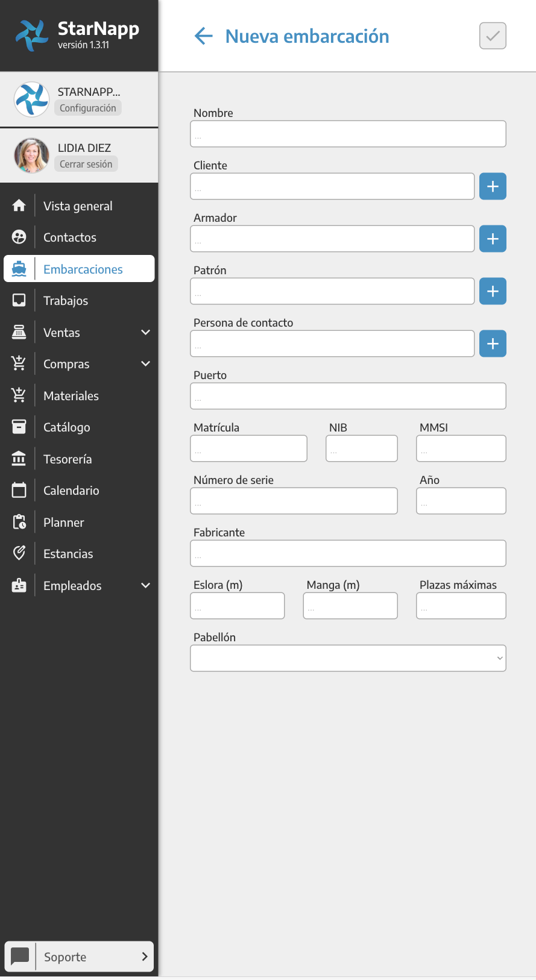This screenshot has height=980, width=536.
Task: Click the back arrow beside Nueva embarcación
Action: coord(204,36)
